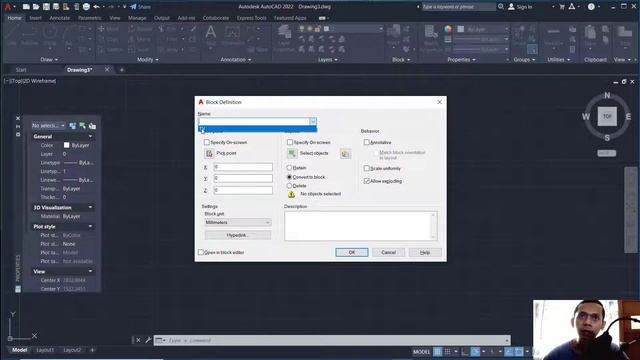
Task: Click the ByLayer color swatch in ribbon Properties panel
Action: pyautogui.click(x=461, y=29)
